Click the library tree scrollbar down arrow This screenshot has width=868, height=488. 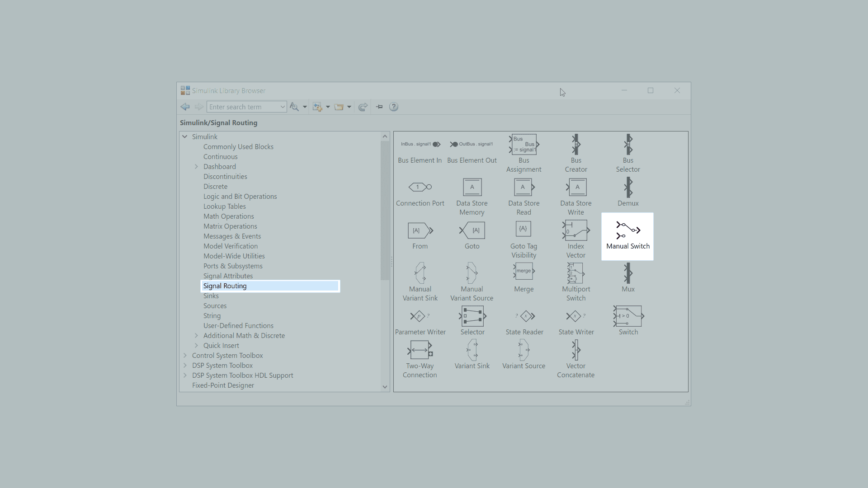[385, 387]
